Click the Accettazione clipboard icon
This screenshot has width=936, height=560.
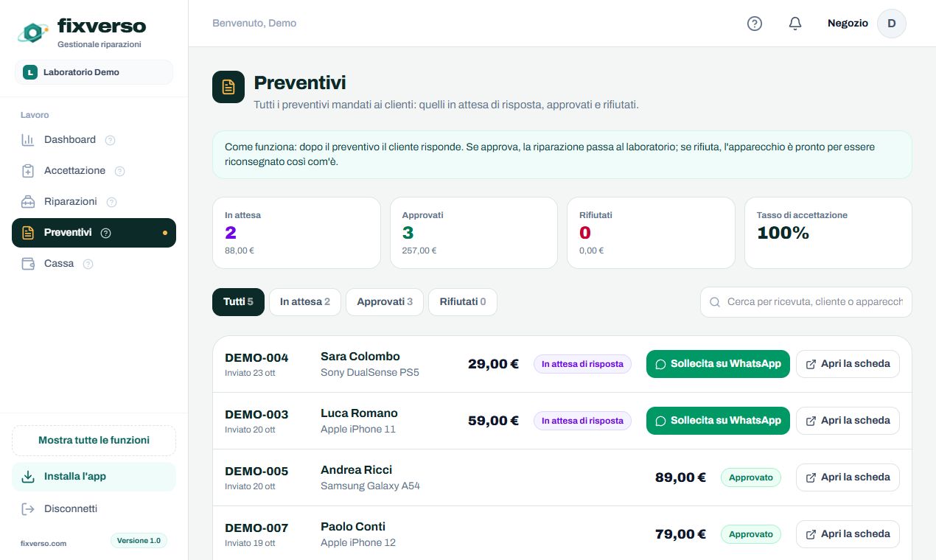point(28,171)
